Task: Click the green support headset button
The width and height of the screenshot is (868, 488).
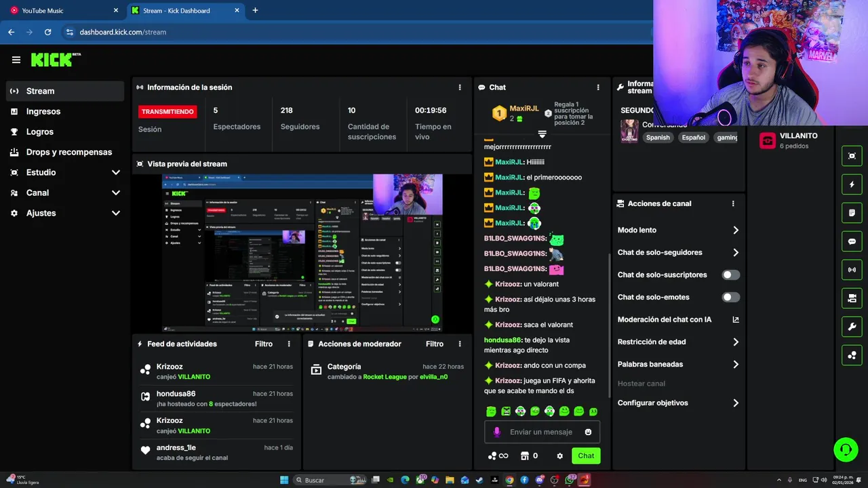Action: 846,449
